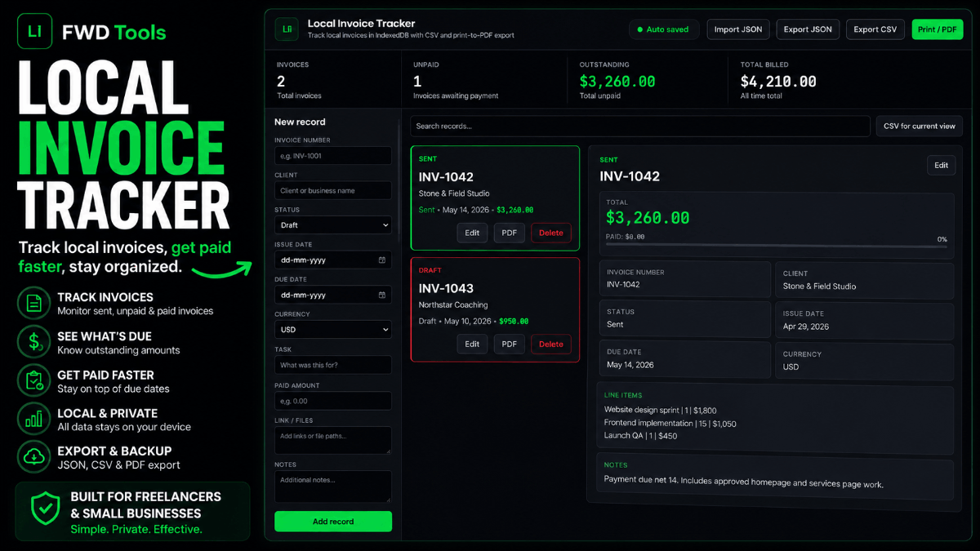The image size is (980, 551).
Task: Click the Issue Date Apr 29, 2026 value
Action: [x=806, y=327]
